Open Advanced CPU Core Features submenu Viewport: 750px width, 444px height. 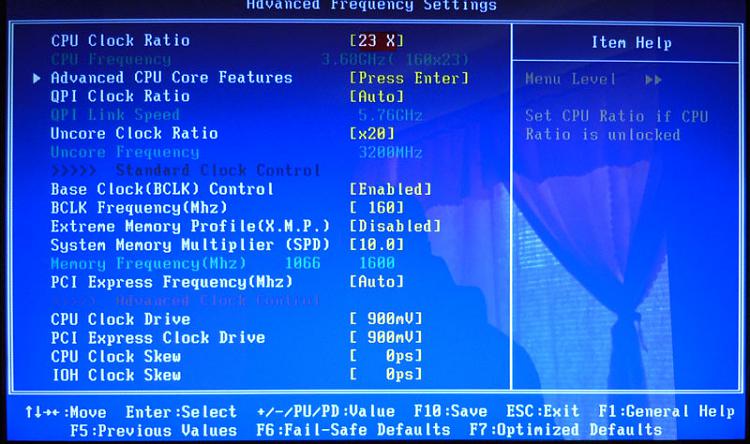pyautogui.click(x=171, y=78)
